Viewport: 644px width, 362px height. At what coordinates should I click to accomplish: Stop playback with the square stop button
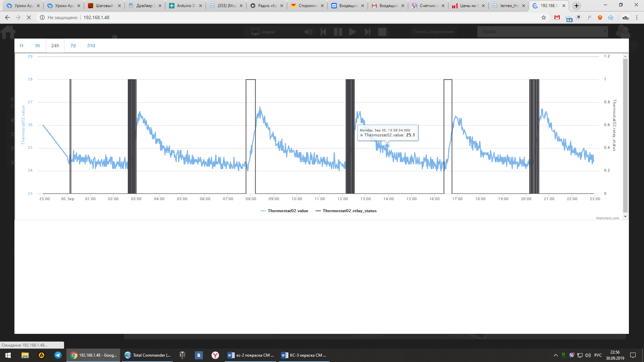[382, 32]
